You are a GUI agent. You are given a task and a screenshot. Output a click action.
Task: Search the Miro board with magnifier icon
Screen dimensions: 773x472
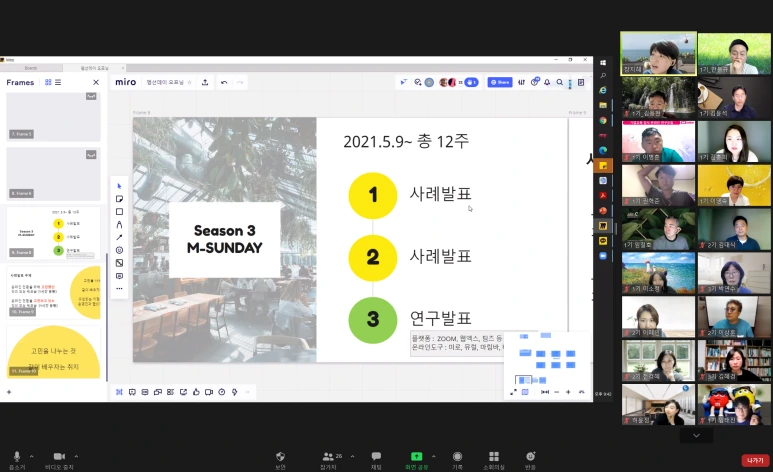pyautogui.click(x=560, y=82)
